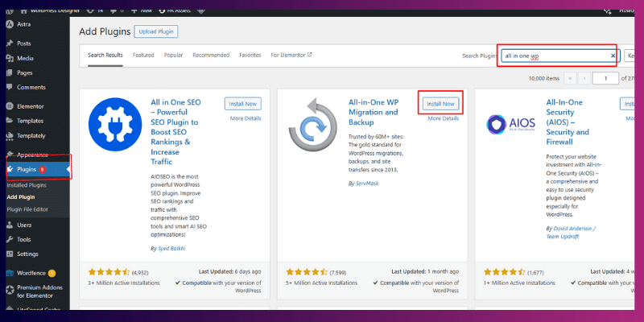Viewport: 644px width, 322px height.
Task: Click 'Last Updated: 1 month ago' text
Action: tap(425, 271)
